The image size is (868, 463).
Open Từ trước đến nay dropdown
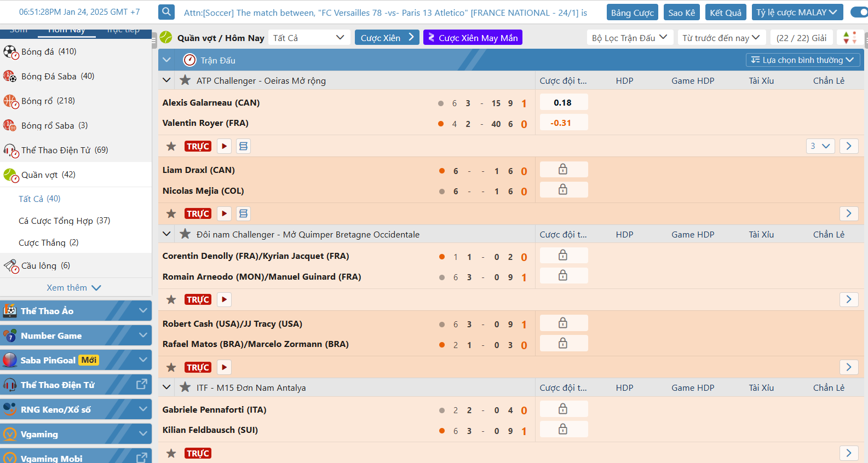[x=721, y=37]
